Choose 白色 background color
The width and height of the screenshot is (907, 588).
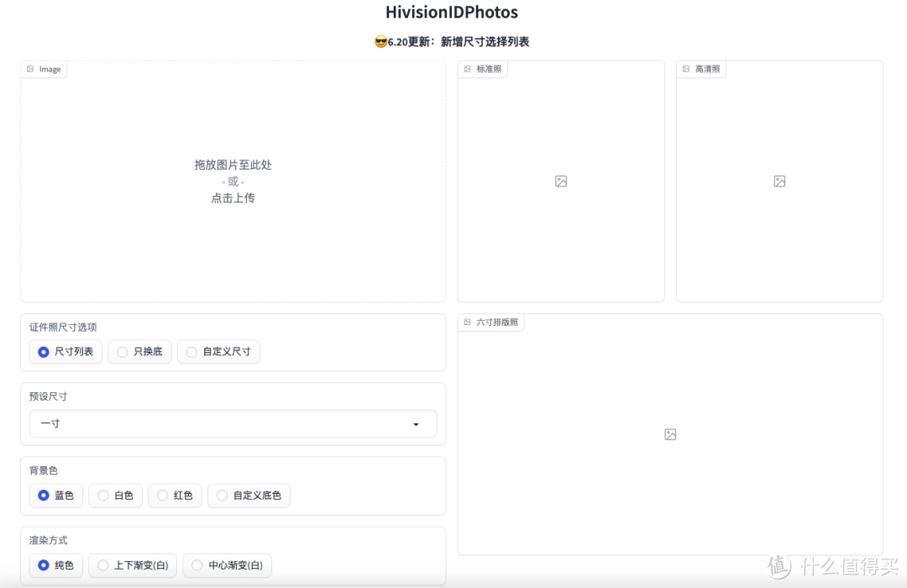click(x=116, y=496)
